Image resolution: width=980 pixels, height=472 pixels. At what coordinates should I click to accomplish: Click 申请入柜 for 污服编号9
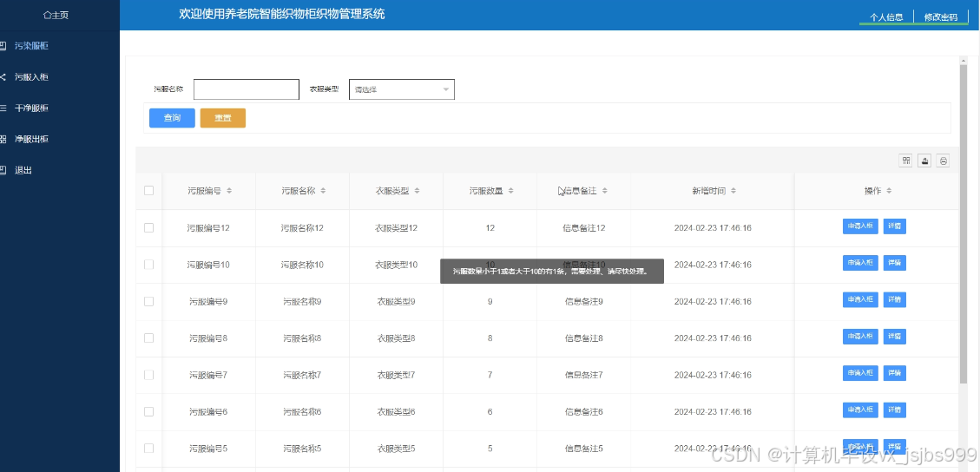coord(860,299)
